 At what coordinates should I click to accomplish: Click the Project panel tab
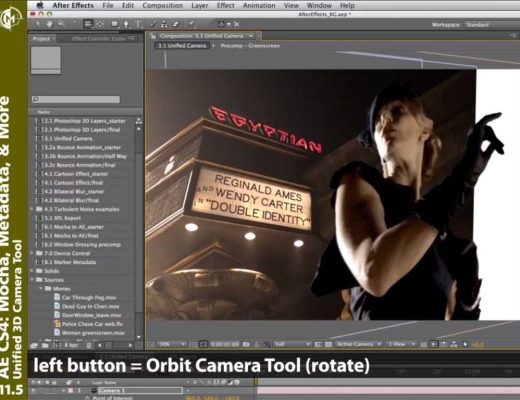[x=41, y=39]
